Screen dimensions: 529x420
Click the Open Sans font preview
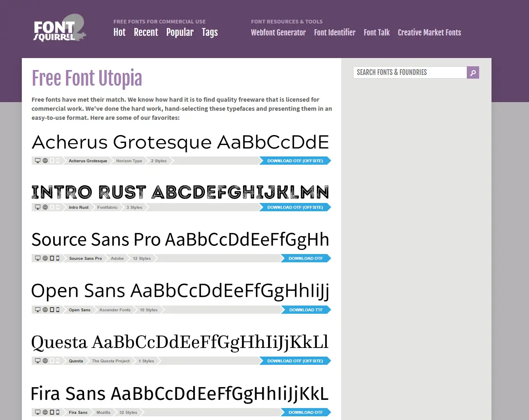(x=180, y=291)
